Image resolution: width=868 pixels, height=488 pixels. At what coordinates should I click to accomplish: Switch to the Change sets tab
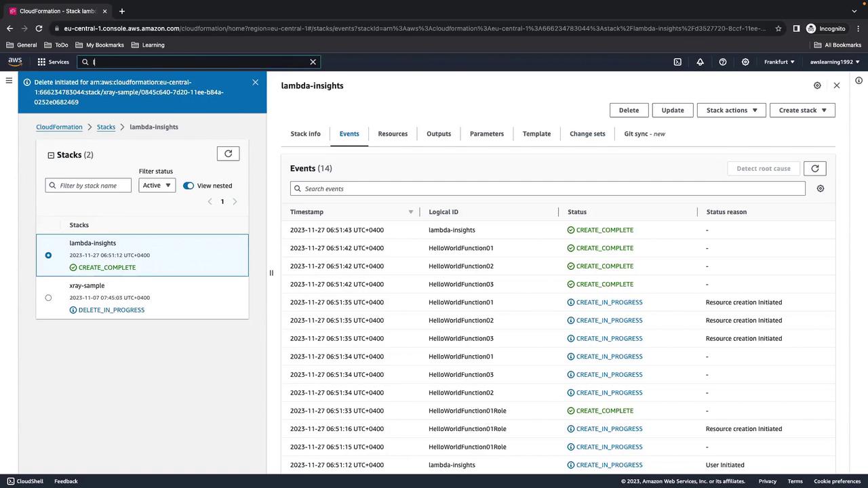point(587,134)
